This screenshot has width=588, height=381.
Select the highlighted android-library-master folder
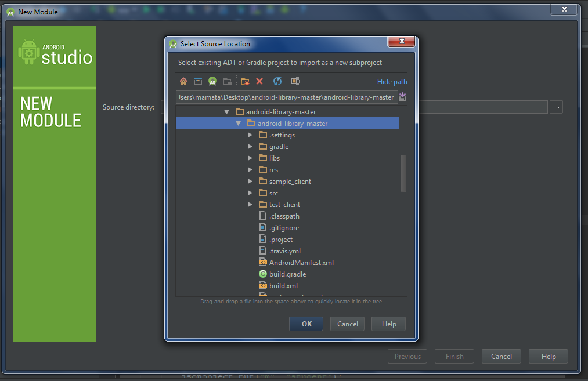coord(287,124)
